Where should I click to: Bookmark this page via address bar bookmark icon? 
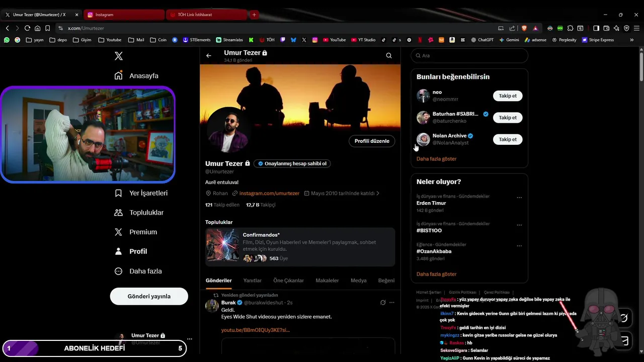(47, 28)
